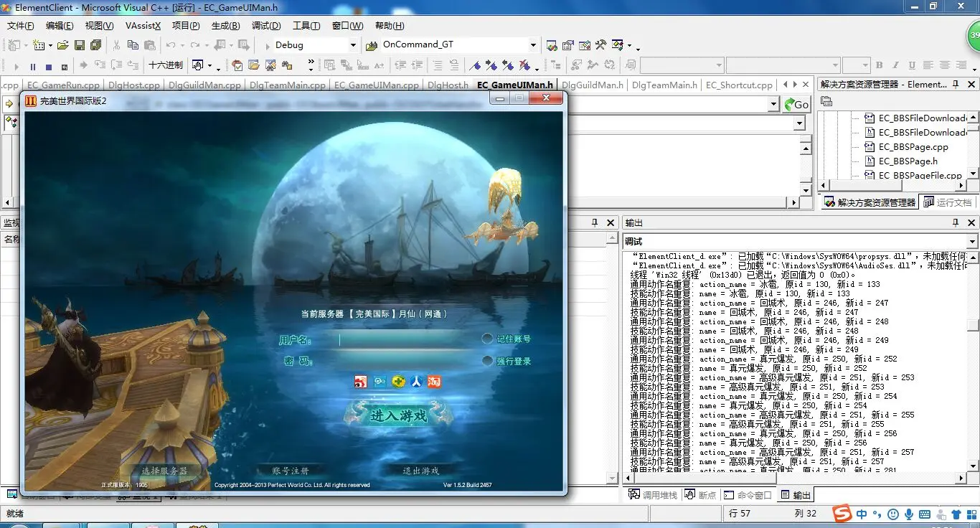The image size is (980, 528).
Task: Stop debugging with the square icon
Action: [49, 66]
